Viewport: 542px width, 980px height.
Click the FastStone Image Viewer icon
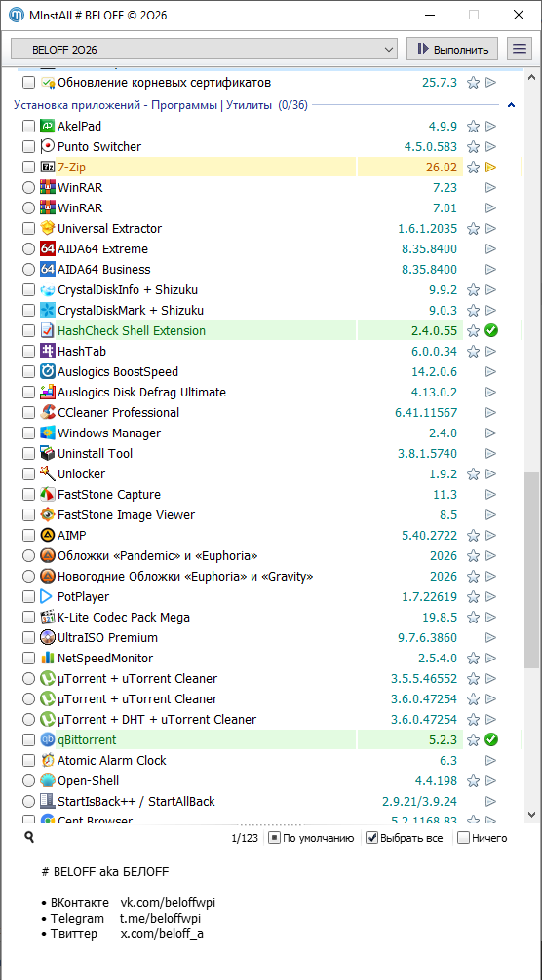(48, 515)
